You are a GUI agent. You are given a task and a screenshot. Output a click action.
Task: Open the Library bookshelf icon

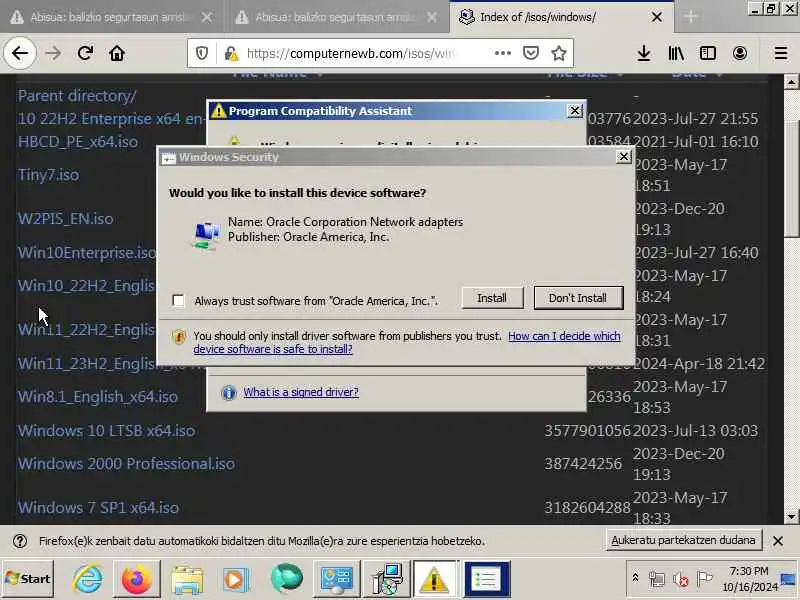(676, 53)
